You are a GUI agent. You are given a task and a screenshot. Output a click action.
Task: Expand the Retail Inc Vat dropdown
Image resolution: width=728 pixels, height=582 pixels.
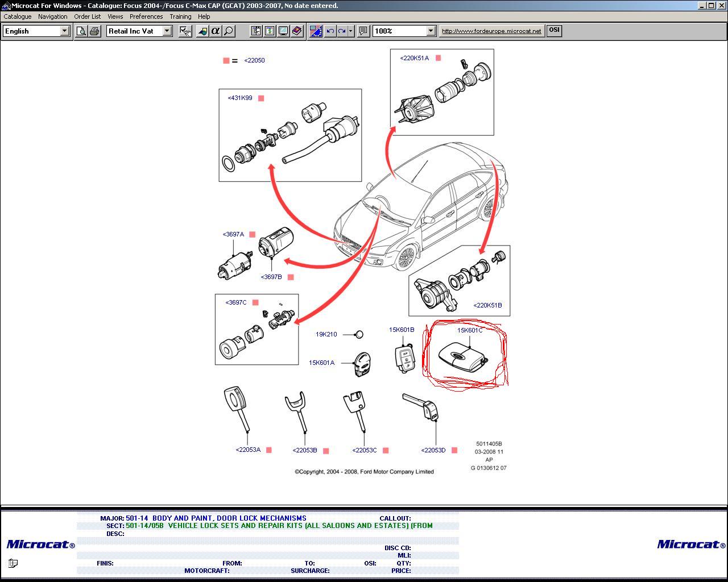[167, 31]
